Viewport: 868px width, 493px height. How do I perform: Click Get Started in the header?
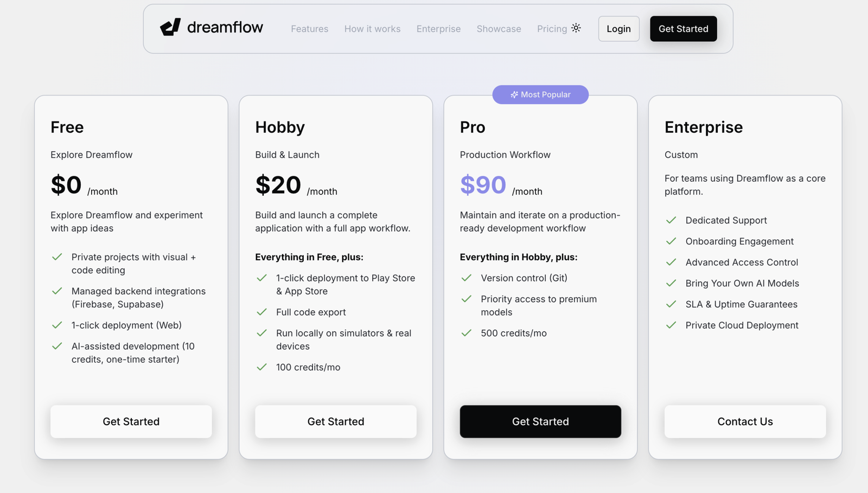[x=683, y=29]
